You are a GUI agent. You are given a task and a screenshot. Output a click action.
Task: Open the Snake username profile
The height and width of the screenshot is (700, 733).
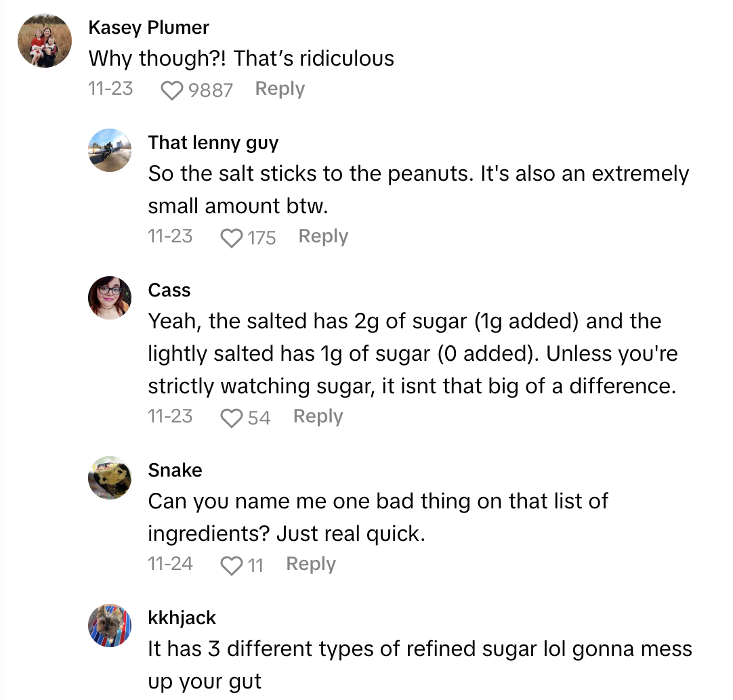pyautogui.click(x=175, y=471)
